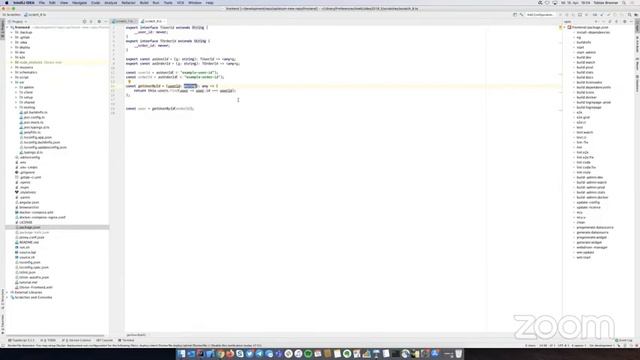Expand the Scratches and Consoles node
This screenshot has height=360, width=640.
point(7,297)
